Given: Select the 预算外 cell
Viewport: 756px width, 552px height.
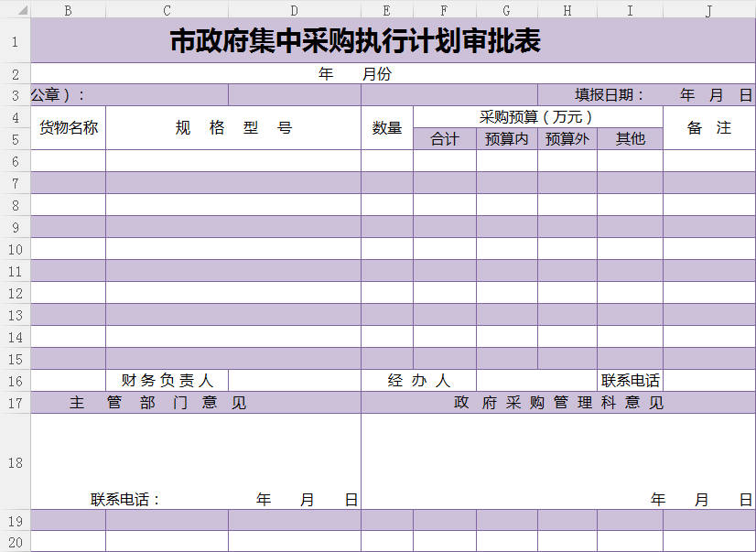Looking at the screenshot, I should (567, 139).
